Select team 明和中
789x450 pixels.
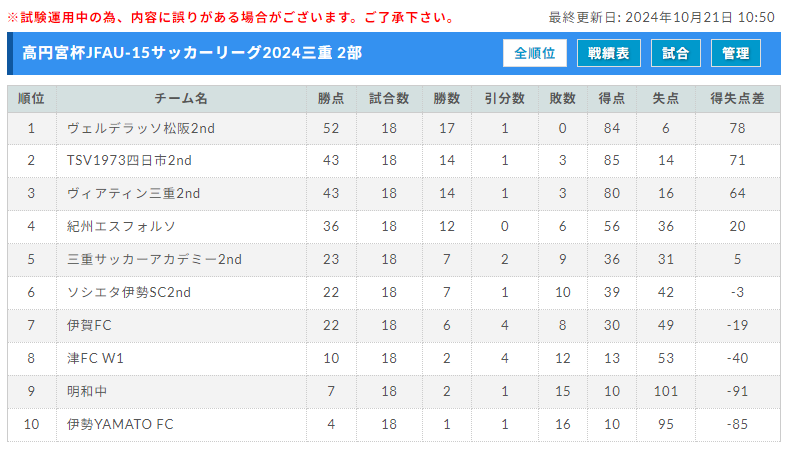click(87, 391)
